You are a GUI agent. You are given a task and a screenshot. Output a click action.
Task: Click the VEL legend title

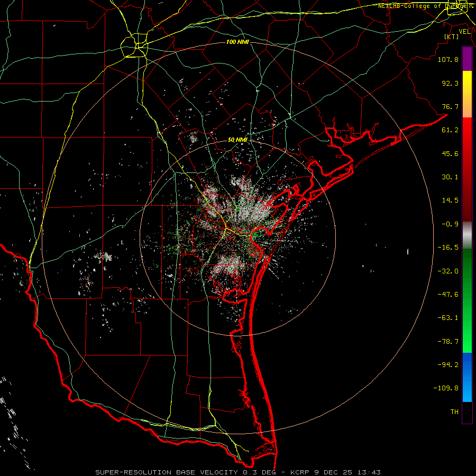pyautogui.click(x=464, y=32)
